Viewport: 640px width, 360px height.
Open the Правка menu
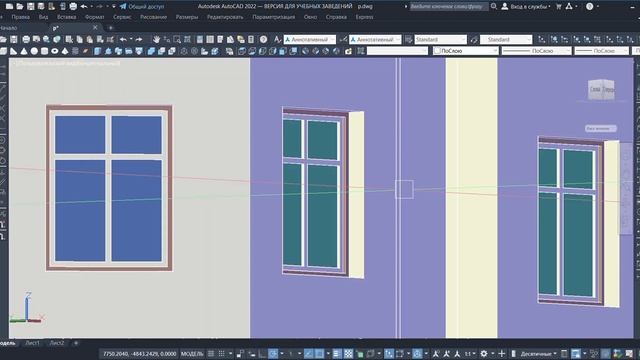click(20, 17)
